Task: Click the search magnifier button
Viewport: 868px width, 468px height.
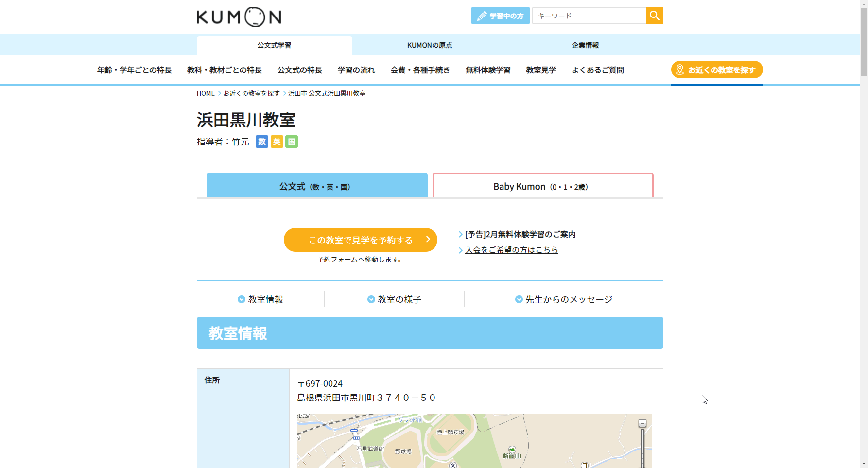Action: [x=655, y=16]
